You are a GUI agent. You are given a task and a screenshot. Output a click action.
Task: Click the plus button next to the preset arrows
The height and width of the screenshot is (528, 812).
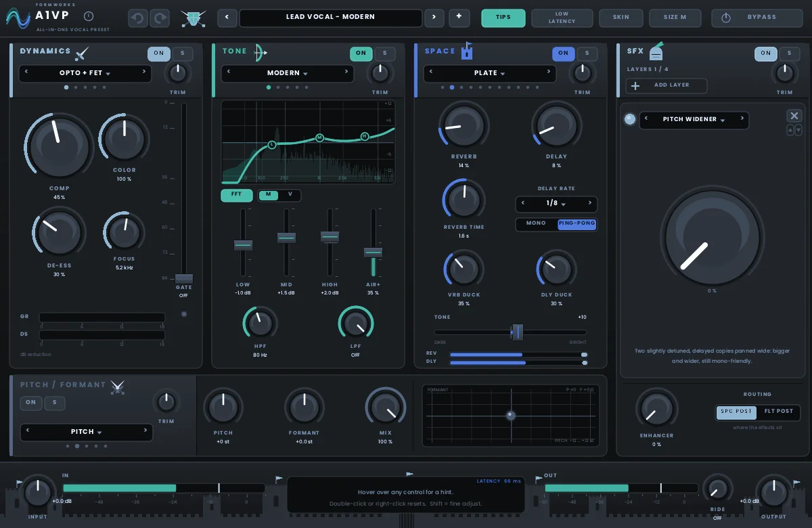[459, 17]
